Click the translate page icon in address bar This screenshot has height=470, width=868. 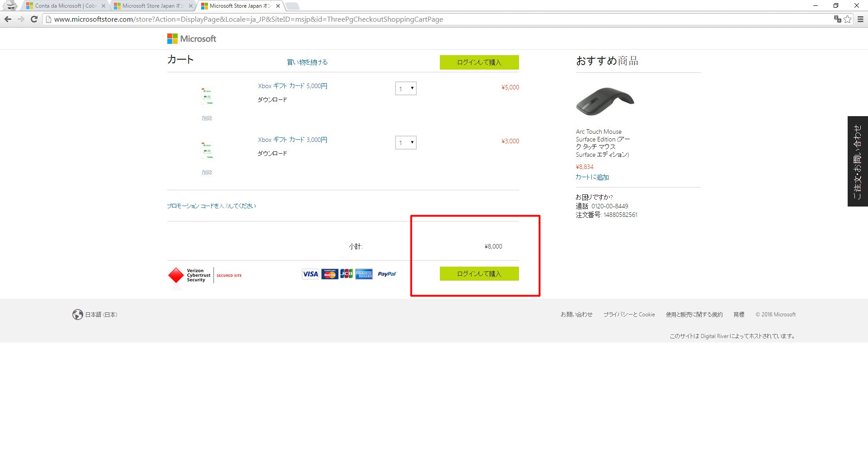click(837, 19)
